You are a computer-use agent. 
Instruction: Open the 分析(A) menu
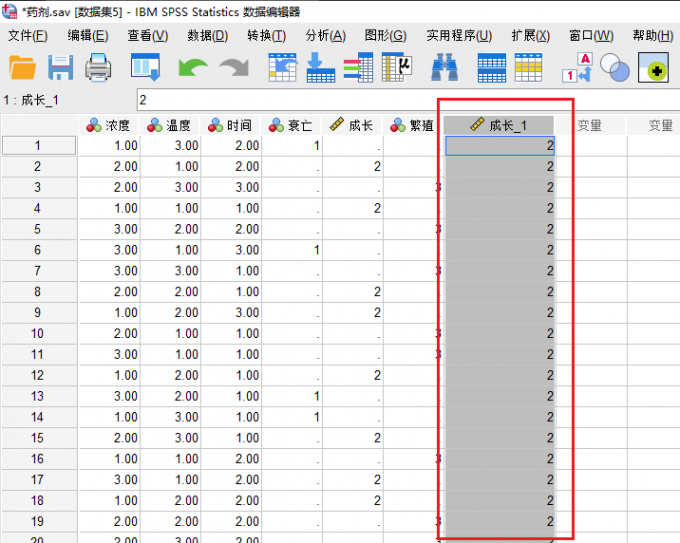point(325,36)
